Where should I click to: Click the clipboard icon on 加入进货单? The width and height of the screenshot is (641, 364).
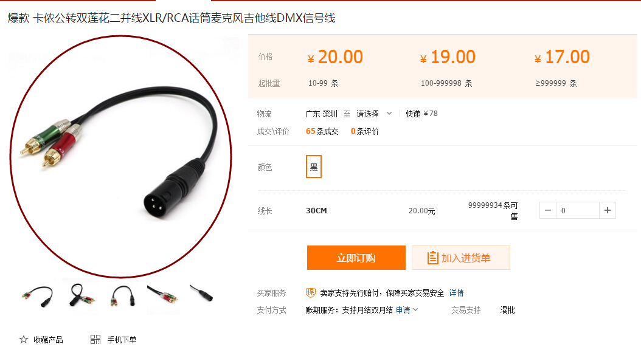tap(432, 258)
